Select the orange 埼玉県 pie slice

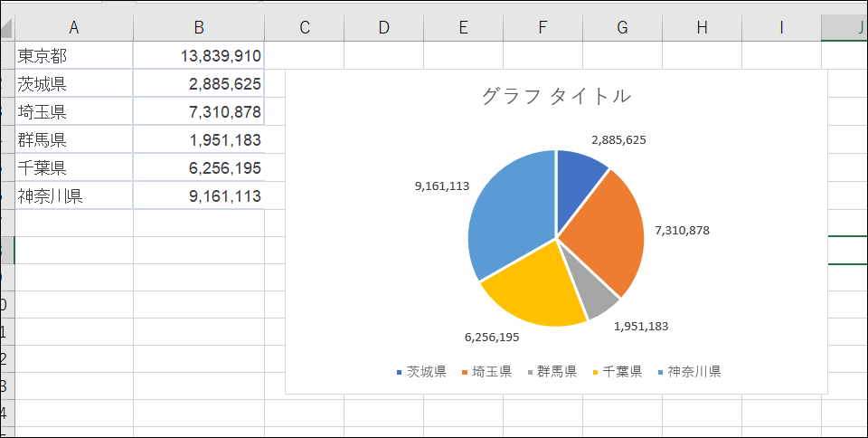pos(606,233)
